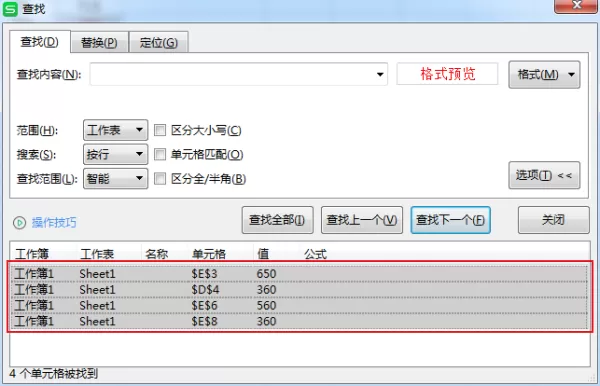Tick the 单元格匹配(O) checkbox
600x386 pixels.
click(160, 155)
